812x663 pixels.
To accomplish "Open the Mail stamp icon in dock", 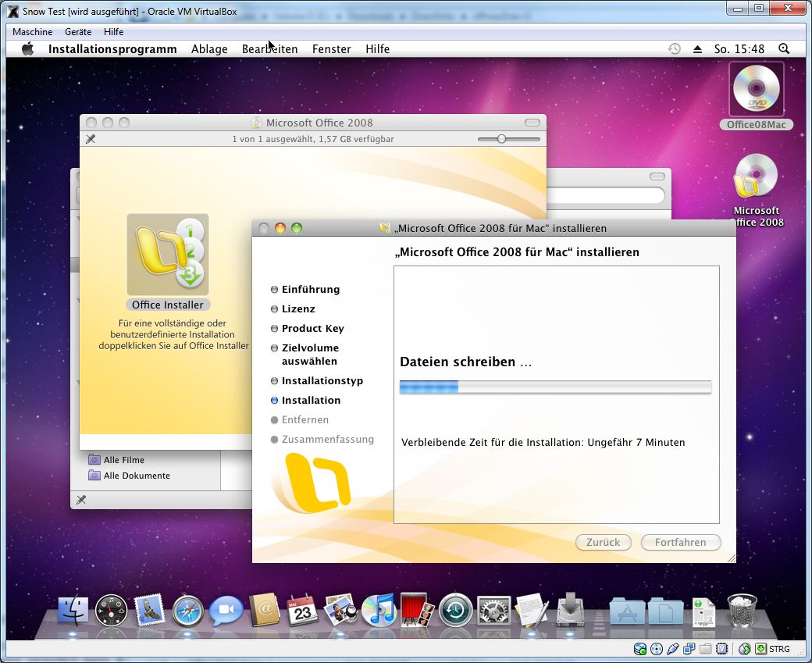I will click(149, 610).
